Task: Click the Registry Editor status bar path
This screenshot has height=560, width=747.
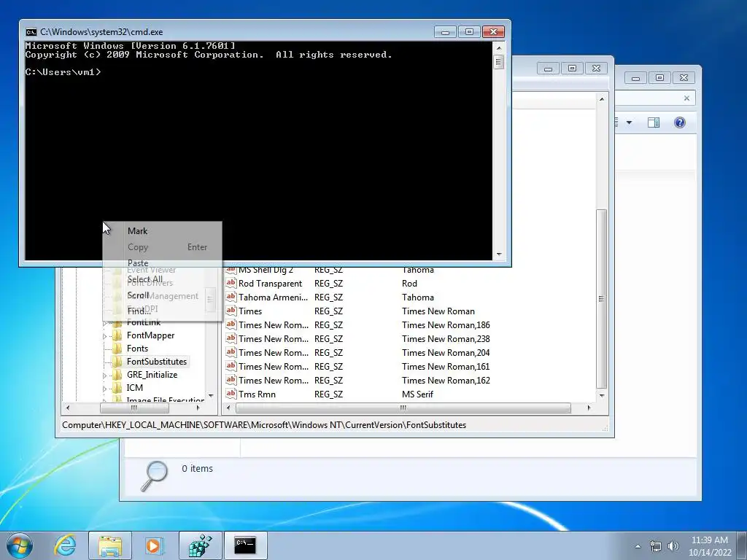Action: 264,425
